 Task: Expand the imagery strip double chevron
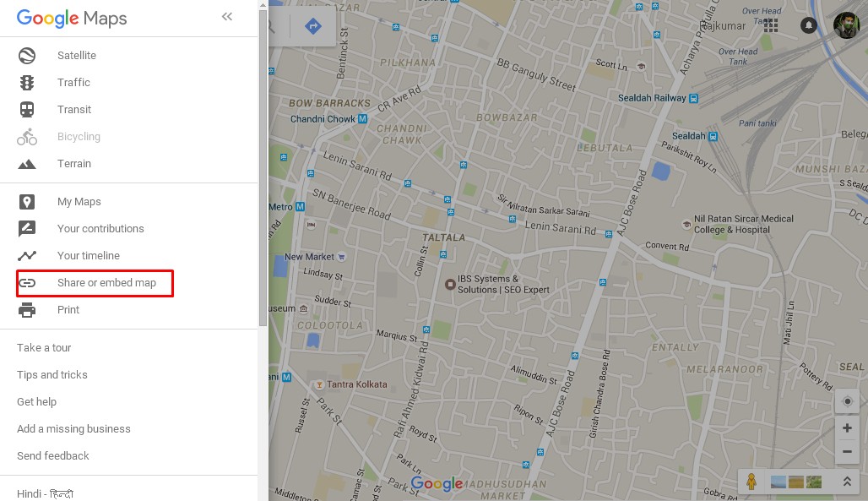pyautogui.click(x=847, y=481)
